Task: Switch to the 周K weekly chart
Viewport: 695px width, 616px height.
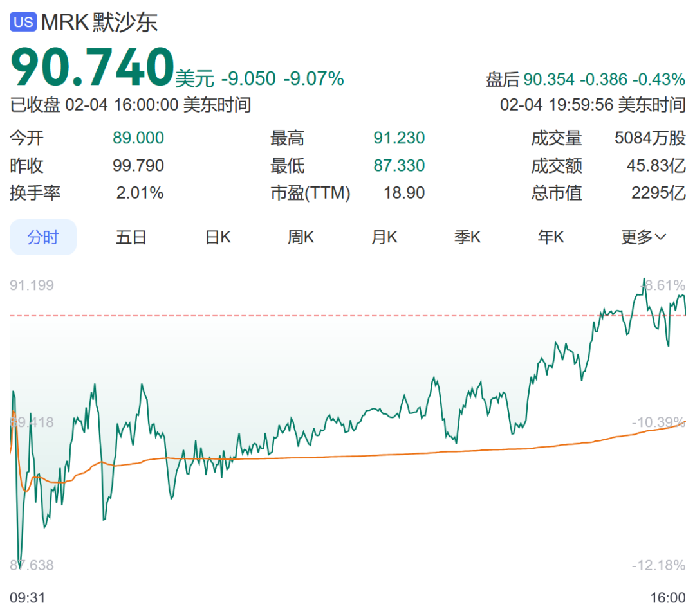Action: (301, 237)
